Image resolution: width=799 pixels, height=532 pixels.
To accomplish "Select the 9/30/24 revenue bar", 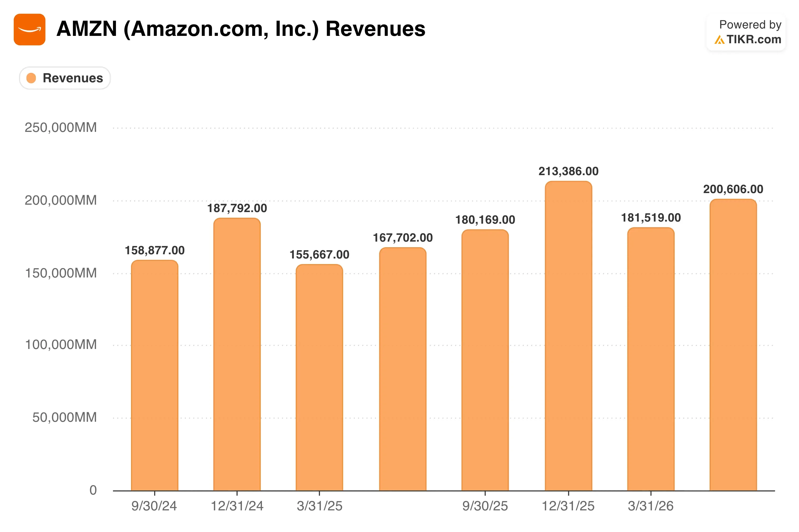I will coord(154,375).
